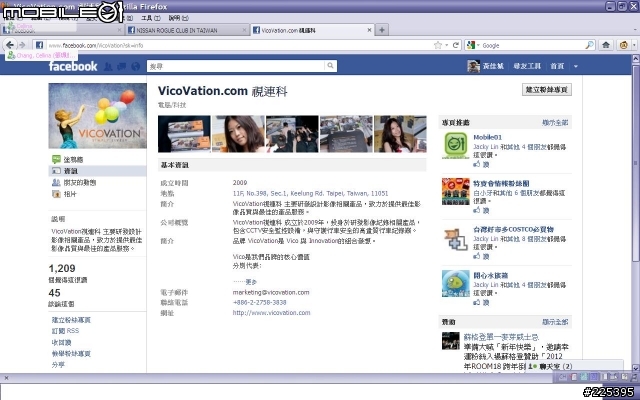Open the Mobile01 page icon

pyautogui.click(x=456, y=145)
